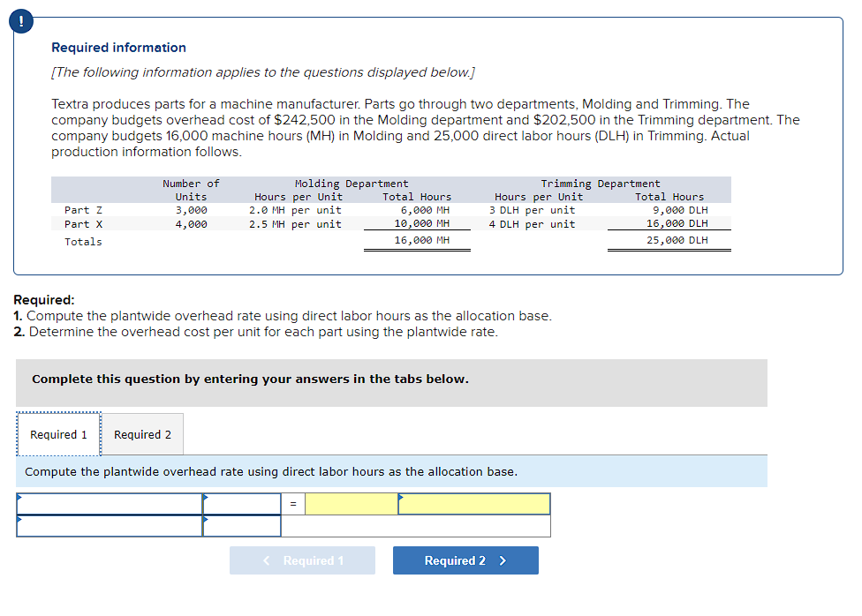Click the blue Compute the plantwide instruction bar
Screen dimensions: 862x616
point(391,471)
